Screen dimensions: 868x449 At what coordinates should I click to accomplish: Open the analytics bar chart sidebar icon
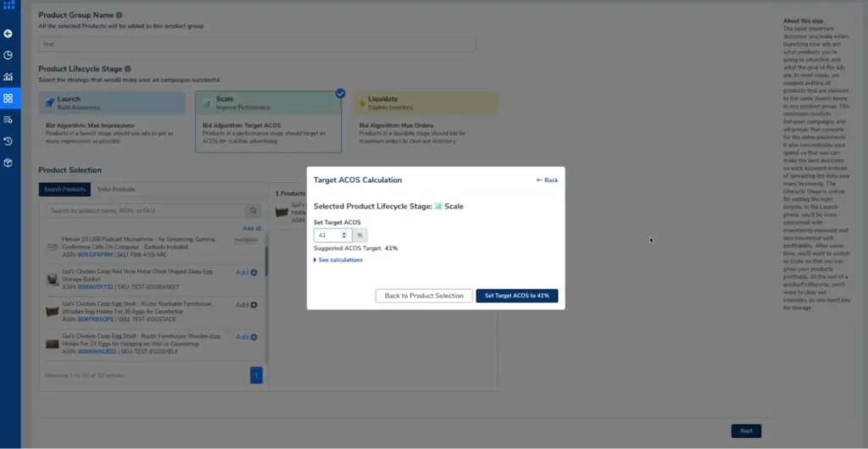pyautogui.click(x=8, y=76)
